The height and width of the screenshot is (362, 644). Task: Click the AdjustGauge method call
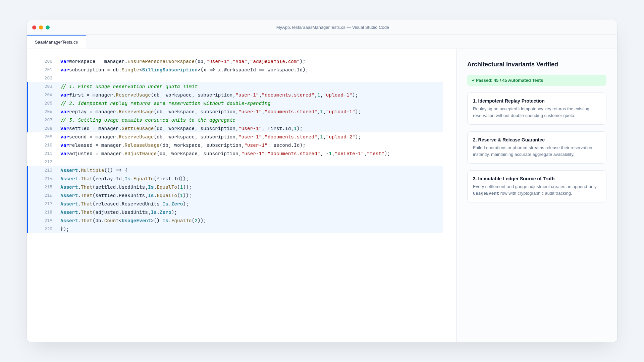coord(141,154)
